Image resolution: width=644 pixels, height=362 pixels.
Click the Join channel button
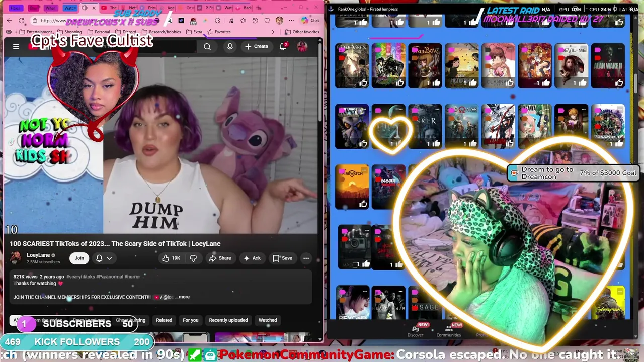tap(79, 258)
